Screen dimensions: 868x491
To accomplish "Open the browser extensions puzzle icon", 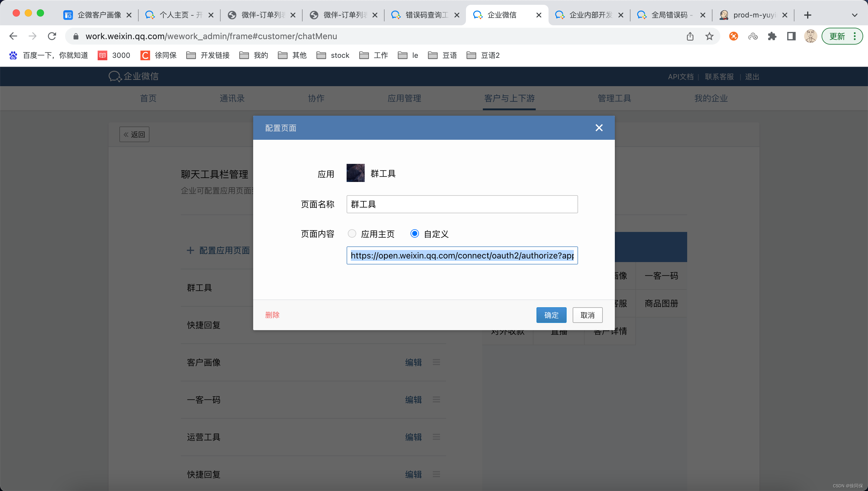I will pyautogui.click(x=772, y=36).
